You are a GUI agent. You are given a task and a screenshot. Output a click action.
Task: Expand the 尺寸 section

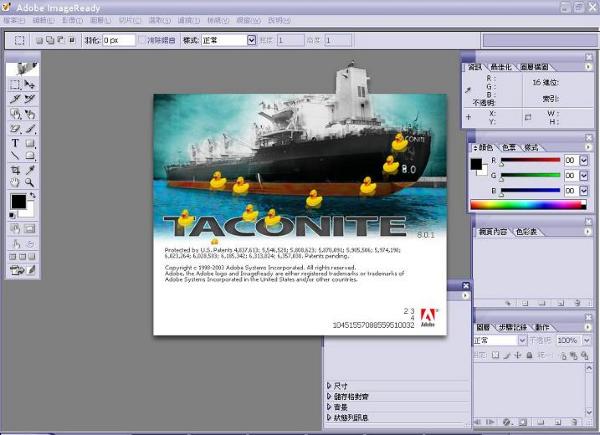[329, 386]
